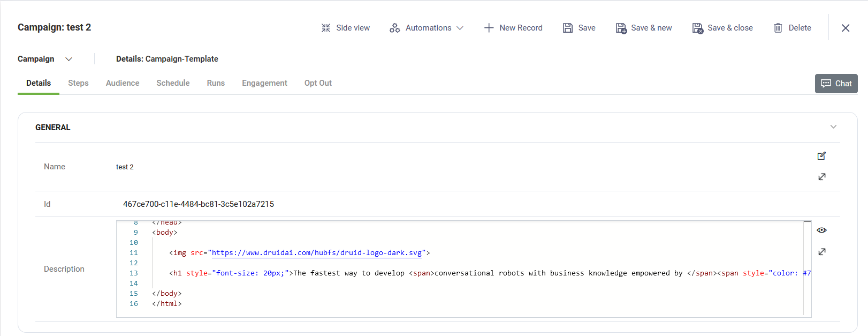Switch to the Steps tab
This screenshot has height=336, width=868.
pyautogui.click(x=78, y=83)
